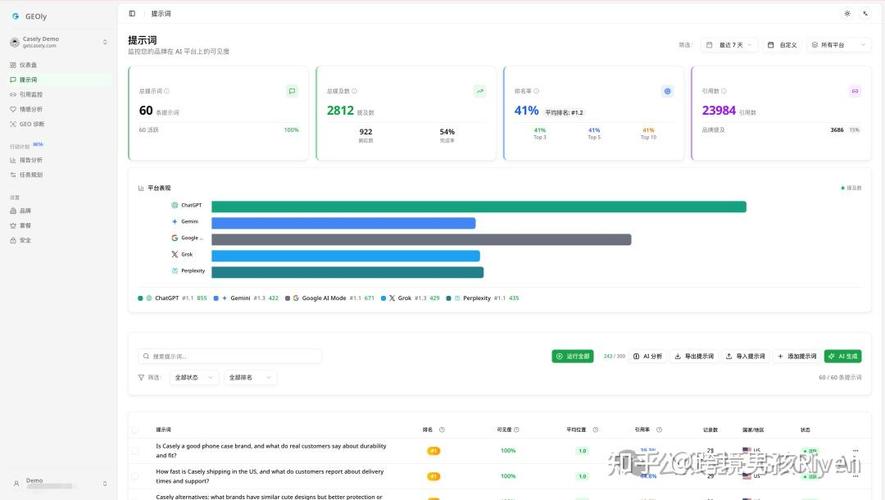Click Gemini entry in chart legend

246,298
